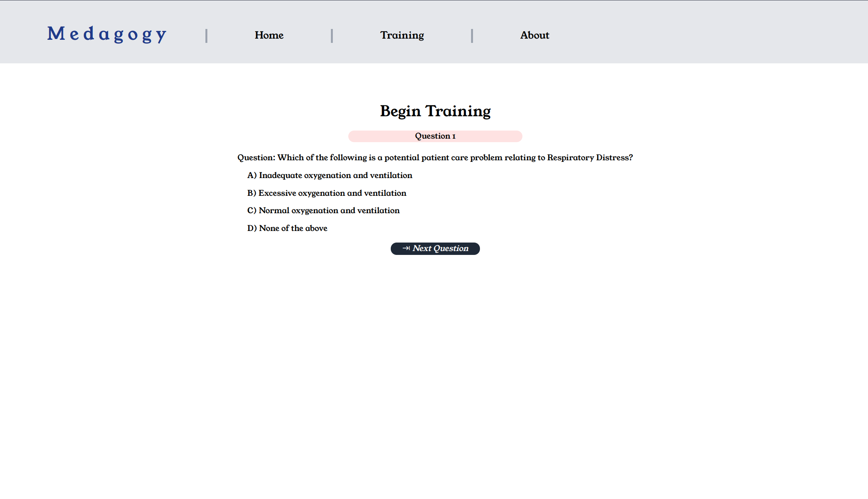Click the divider between Training and About
The height and width of the screenshot is (499, 868).
(472, 36)
